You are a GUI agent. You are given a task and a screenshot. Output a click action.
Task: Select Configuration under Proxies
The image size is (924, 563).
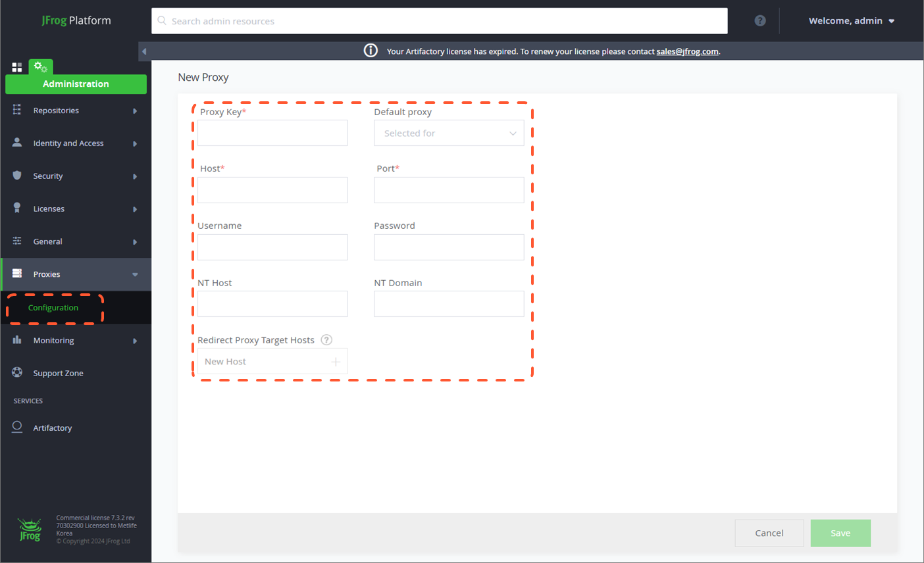coord(53,308)
